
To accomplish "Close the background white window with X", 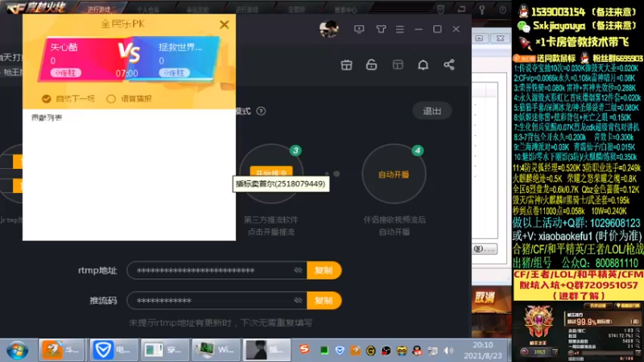I will 500,38.
